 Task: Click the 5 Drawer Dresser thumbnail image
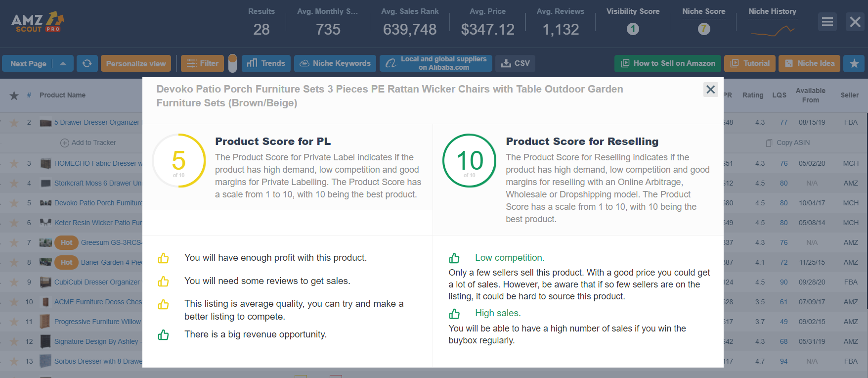[x=45, y=123]
